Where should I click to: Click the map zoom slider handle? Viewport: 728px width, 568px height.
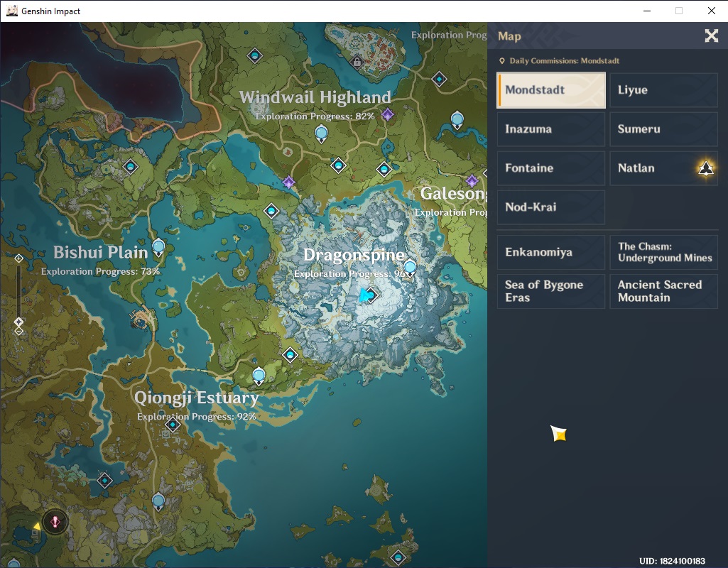(x=18, y=322)
